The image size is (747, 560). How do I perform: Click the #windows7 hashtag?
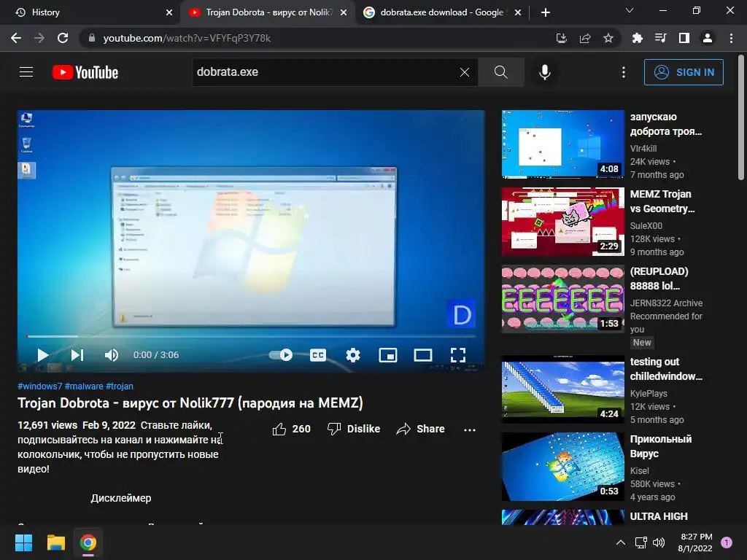(40, 386)
